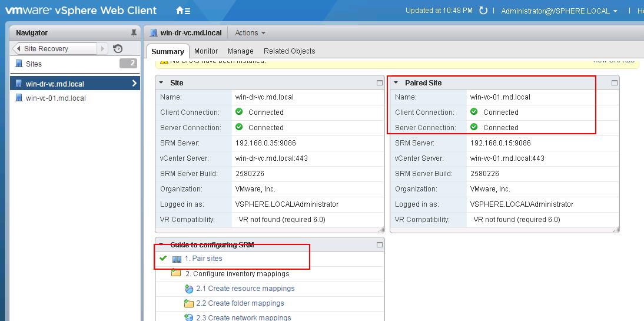Click the Configure inventory mappings folder icon
Screen dimensions: 644x321
176,273
